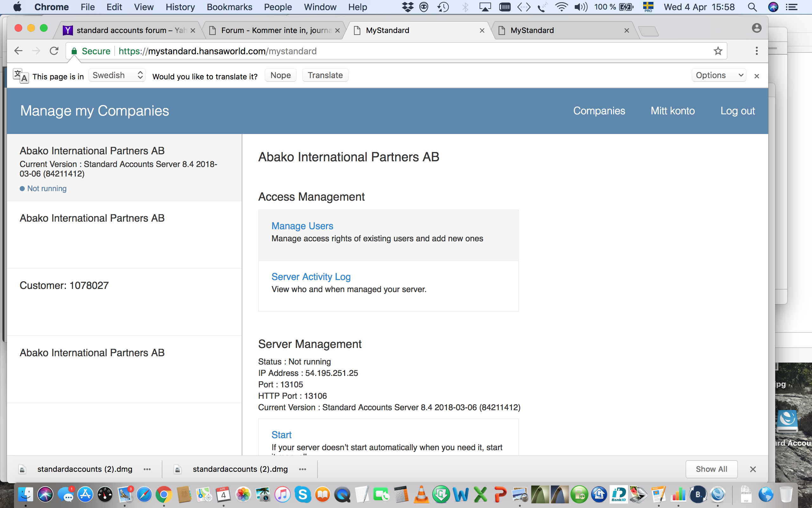
Task: Click the Google Translate icon in the translate bar
Action: coord(21,76)
